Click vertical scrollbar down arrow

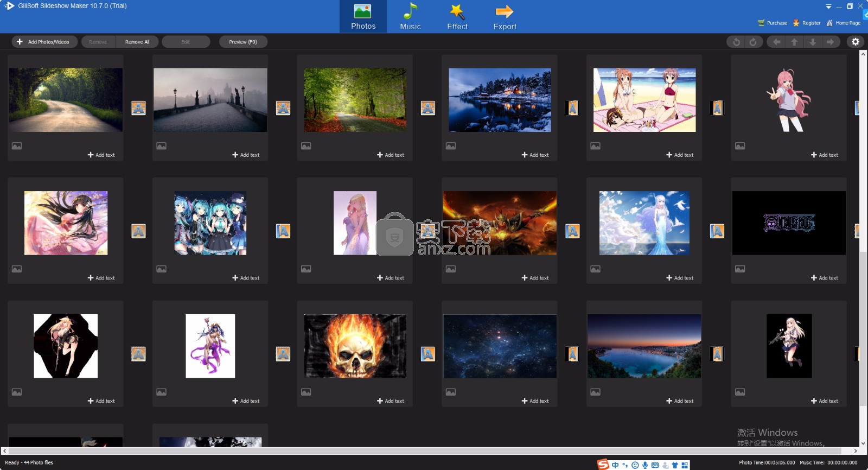[863, 443]
